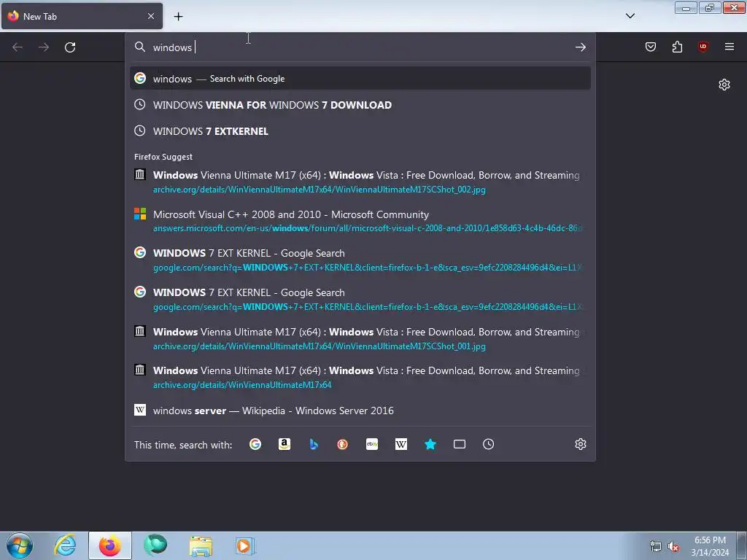Viewport: 747px width, 560px height.
Task: Launch Internet Explorer from taskbar
Action: (x=65, y=545)
